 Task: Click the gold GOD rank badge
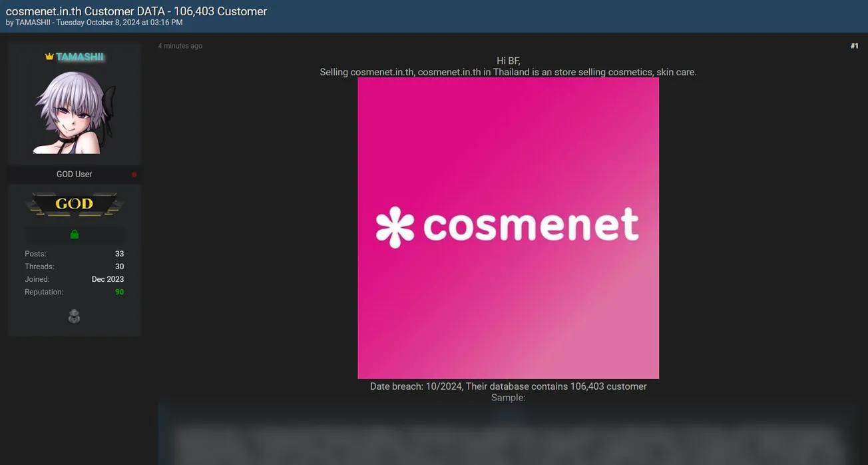click(x=74, y=204)
